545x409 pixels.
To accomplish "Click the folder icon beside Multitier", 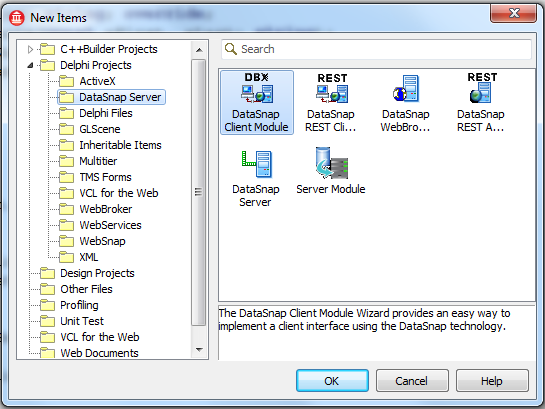I will click(x=66, y=161).
